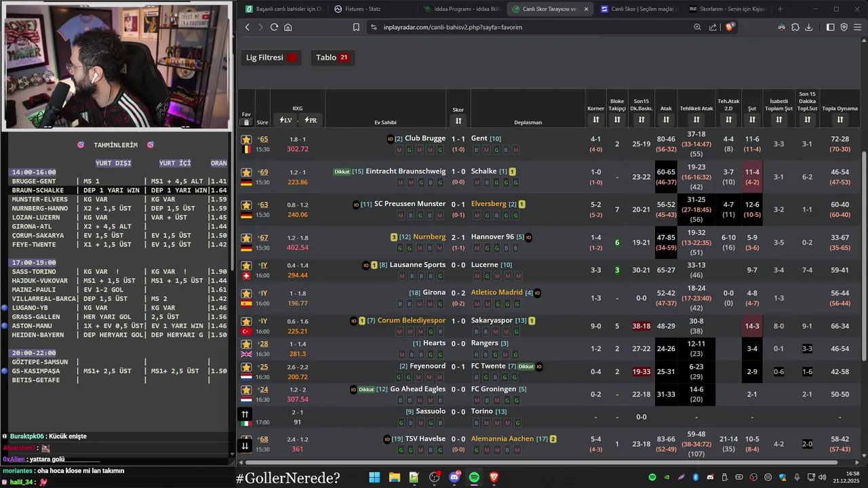Open the browser downloads icon

808,27
